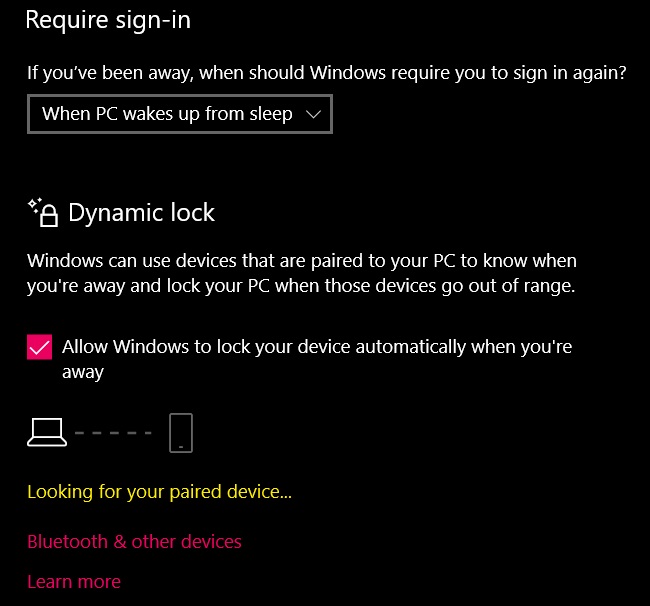Click the Dynamic lock heading text

click(141, 213)
